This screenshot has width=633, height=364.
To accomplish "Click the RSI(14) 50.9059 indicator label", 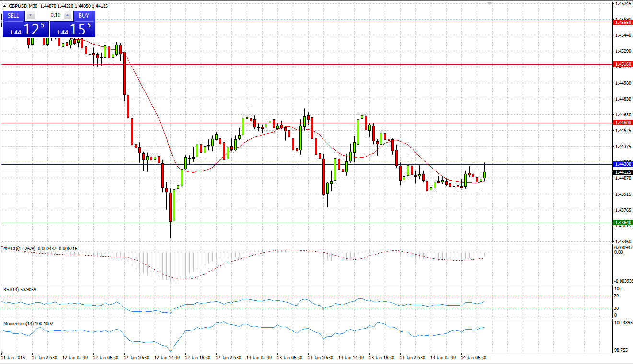I will pyautogui.click(x=20, y=289).
